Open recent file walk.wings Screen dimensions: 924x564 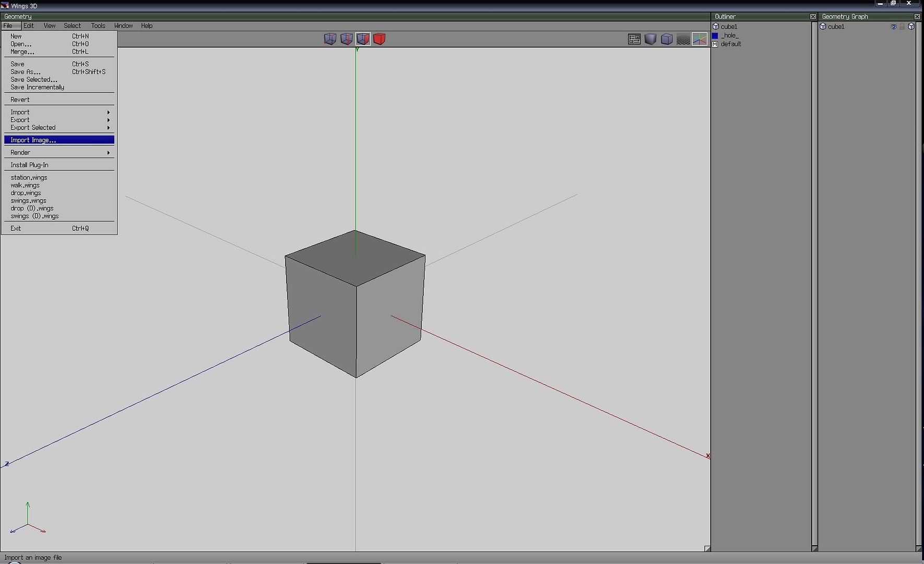coord(59,185)
